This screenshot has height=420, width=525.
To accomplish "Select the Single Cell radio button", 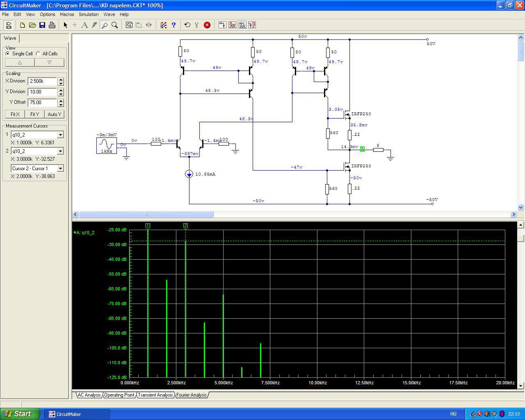I will [x=8, y=54].
